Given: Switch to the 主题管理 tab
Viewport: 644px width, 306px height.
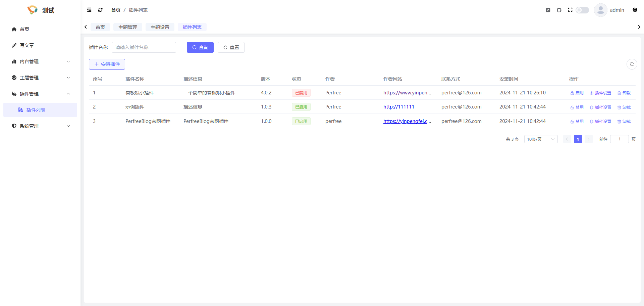Looking at the screenshot, I should tap(128, 27).
